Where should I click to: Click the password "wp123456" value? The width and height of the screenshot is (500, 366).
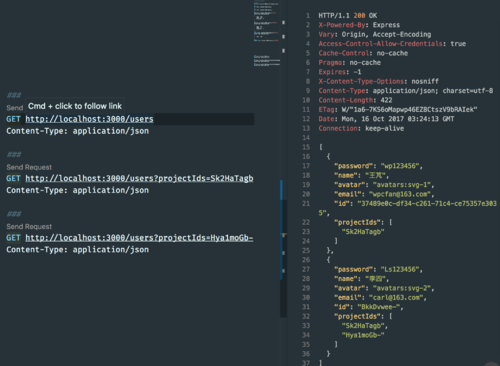(400, 166)
